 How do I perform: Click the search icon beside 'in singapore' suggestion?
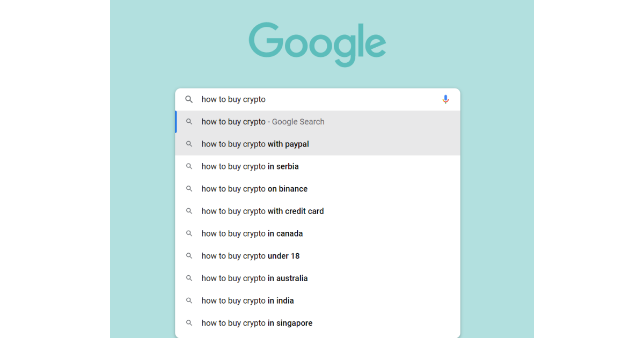coord(189,322)
